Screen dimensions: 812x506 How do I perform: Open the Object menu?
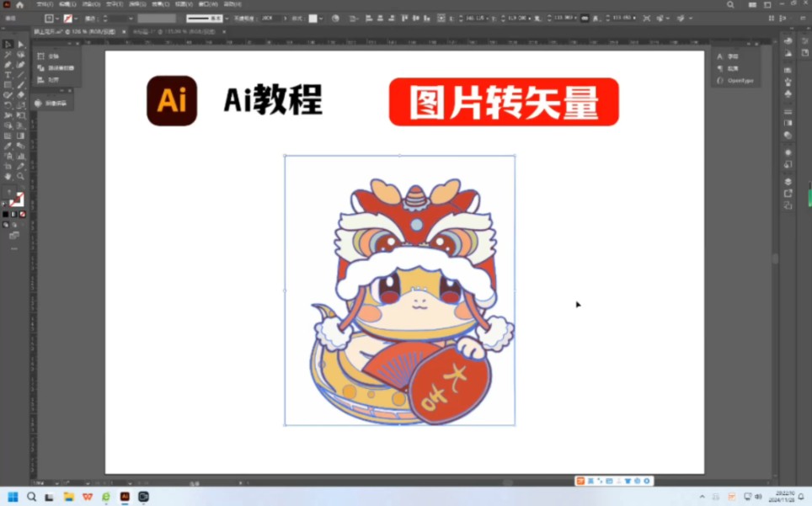pyautogui.click(x=91, y=4)
